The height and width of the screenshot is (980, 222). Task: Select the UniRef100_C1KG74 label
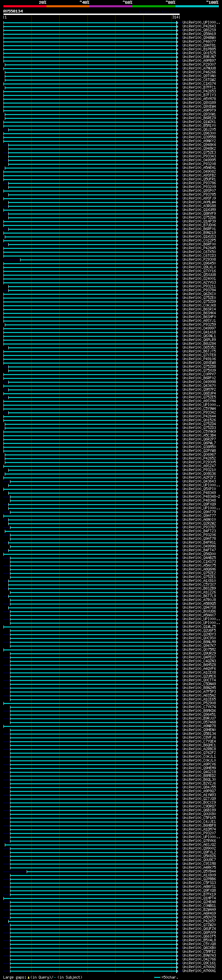[x=199, y=84]
